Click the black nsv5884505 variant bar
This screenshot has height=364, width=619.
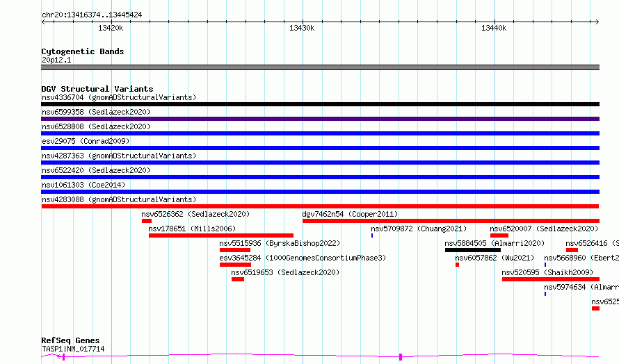(473, 250)
